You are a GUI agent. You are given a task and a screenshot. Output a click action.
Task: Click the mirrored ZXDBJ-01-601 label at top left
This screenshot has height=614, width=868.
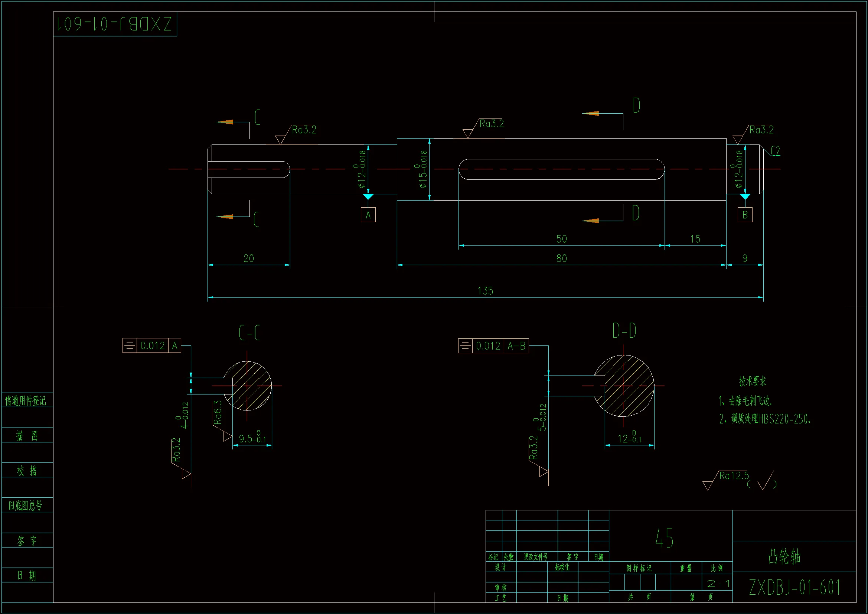point(115,24)
